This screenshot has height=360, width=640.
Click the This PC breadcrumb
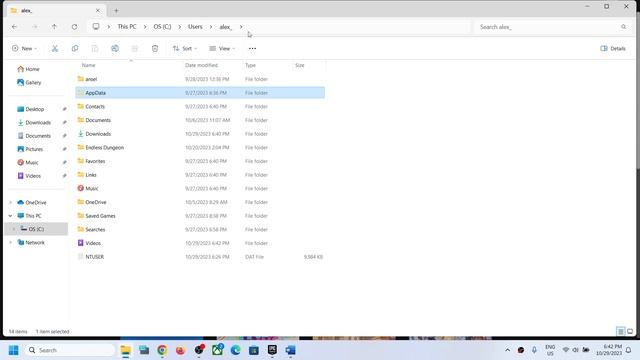point(127,27)
